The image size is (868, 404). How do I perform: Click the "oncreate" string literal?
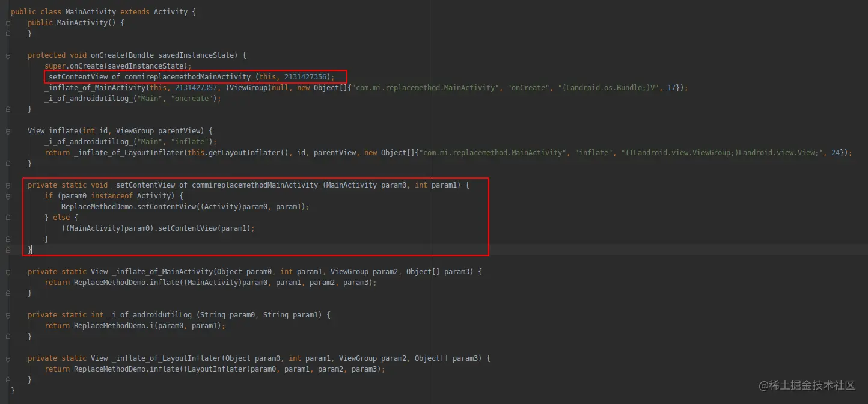point(192,99)
